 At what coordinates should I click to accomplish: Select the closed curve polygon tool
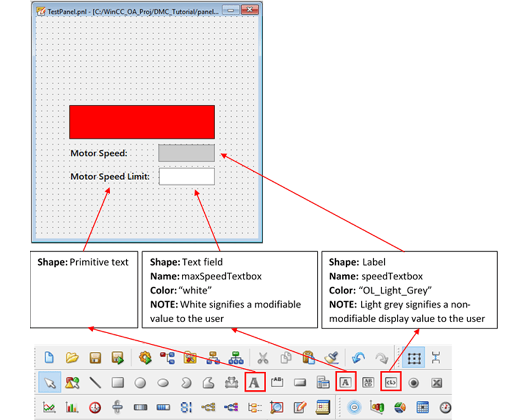208,382
